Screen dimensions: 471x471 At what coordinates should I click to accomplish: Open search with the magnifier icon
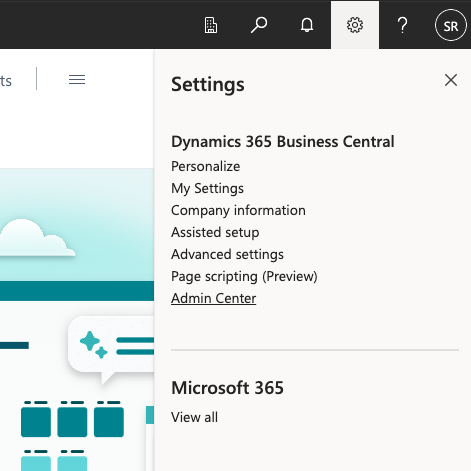click(259, 25)
